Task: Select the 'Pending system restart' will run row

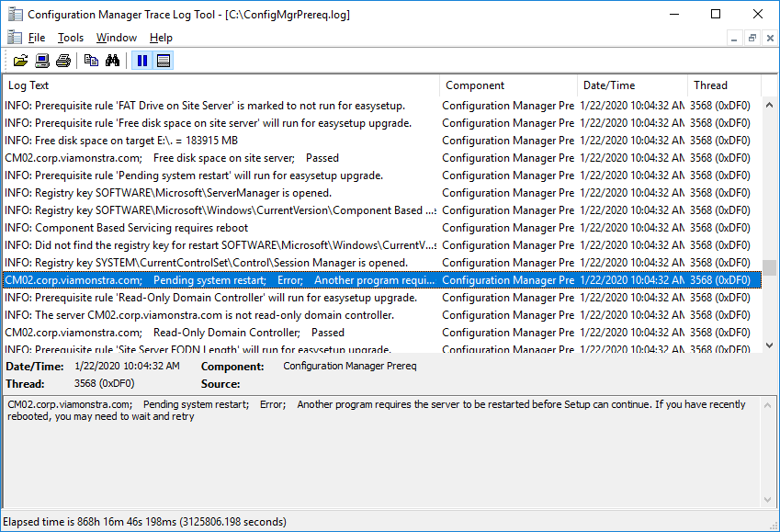Action: (382, 175)
